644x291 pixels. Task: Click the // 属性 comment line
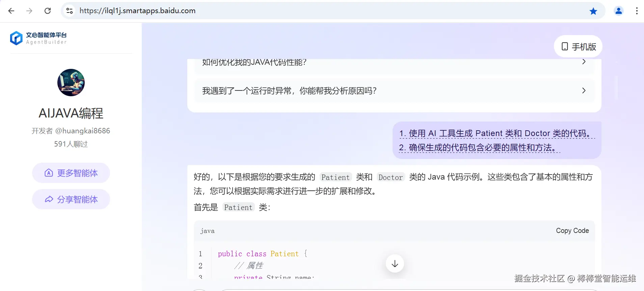[x=248, y=266]
